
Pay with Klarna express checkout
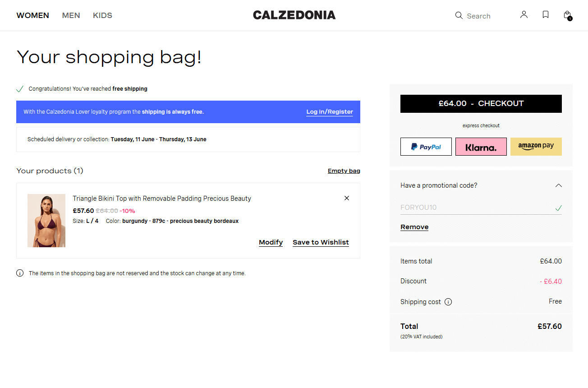(481, 146)
